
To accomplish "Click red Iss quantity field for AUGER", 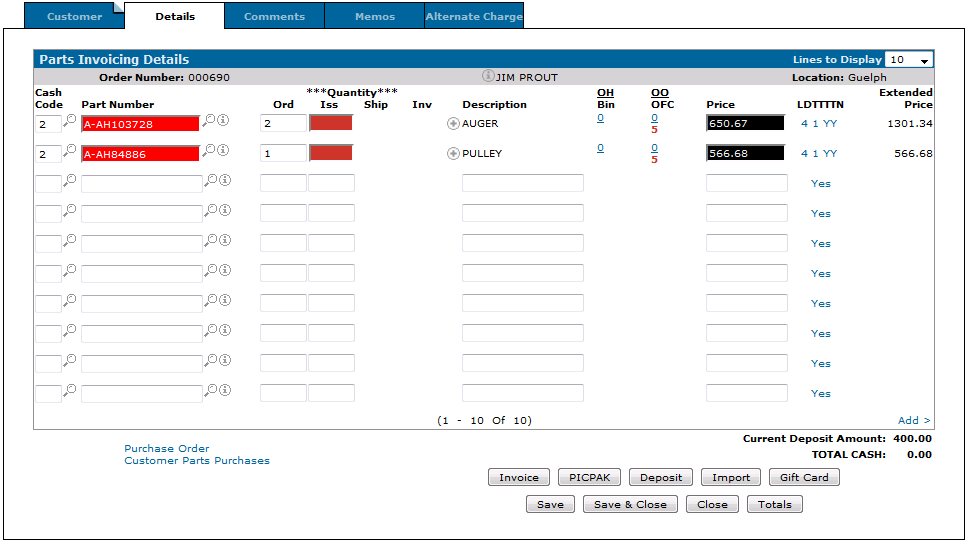I will [331, 123].
